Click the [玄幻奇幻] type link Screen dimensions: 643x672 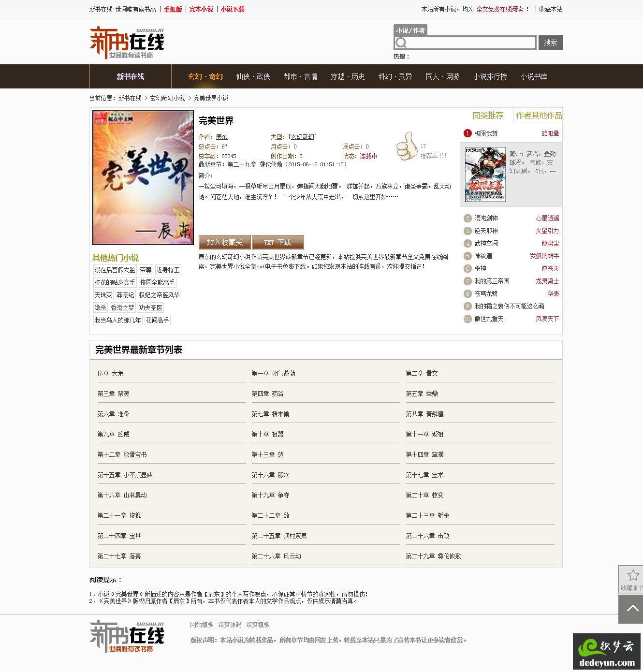302,137
